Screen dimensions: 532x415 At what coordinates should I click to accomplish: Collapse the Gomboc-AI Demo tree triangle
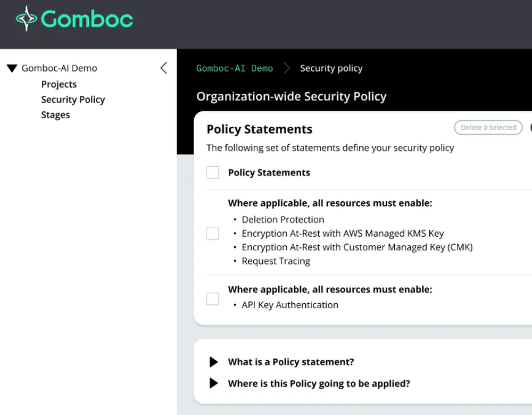coord(12,68)
